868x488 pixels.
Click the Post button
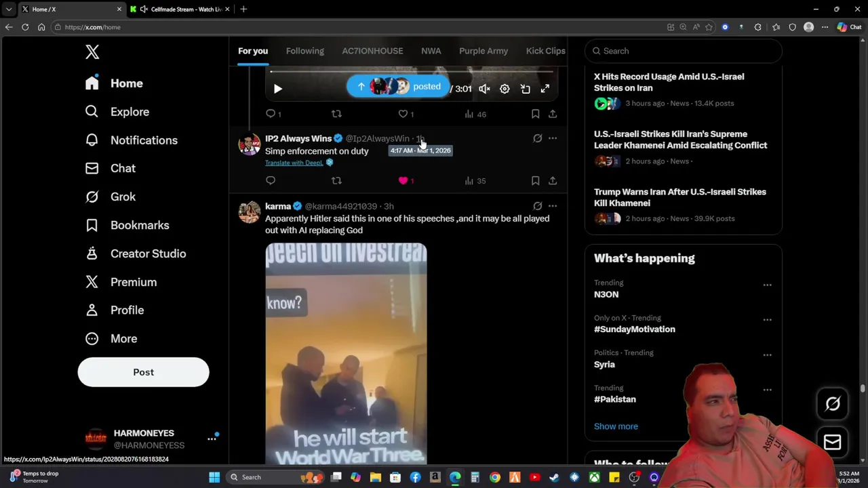(143, 372)
